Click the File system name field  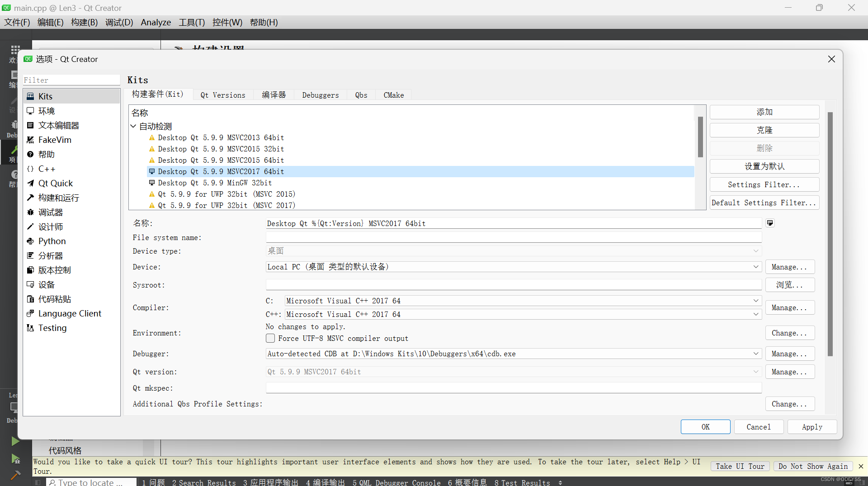point(514,237)
